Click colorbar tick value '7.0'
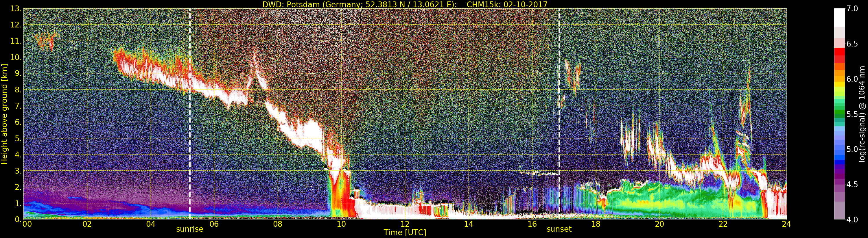Screen dimensions: 868x238 click(852, 9)
